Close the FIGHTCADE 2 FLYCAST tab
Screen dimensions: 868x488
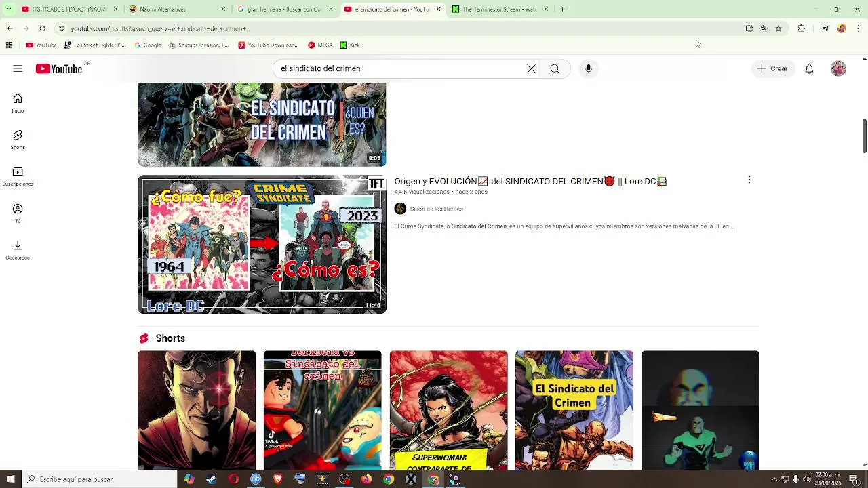(115, 9)
